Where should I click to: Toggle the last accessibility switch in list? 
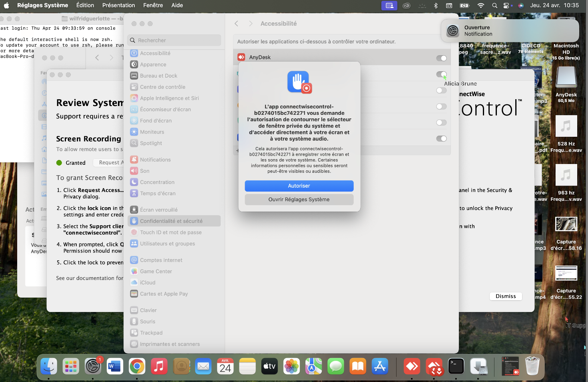tap(441, 139)
